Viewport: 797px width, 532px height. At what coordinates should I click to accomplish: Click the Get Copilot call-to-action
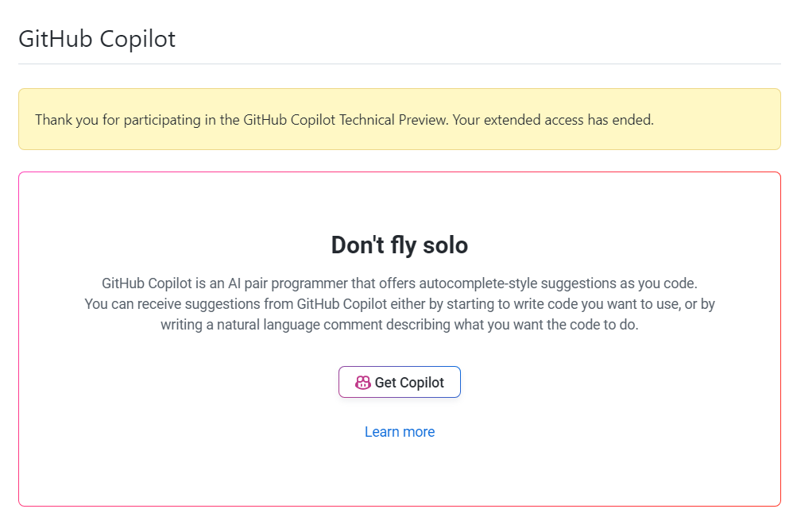(x=399, y=382)
